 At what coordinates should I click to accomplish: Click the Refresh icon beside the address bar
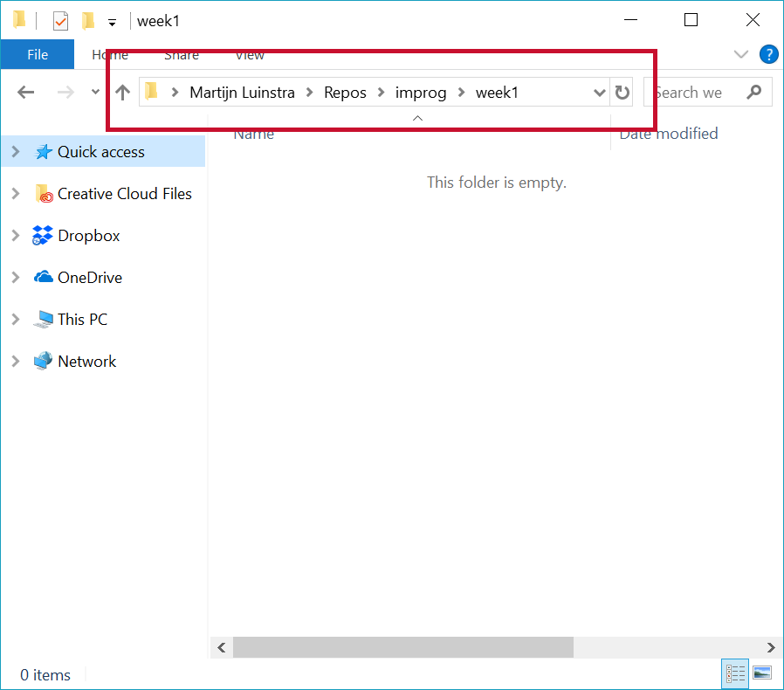[622, 92]
